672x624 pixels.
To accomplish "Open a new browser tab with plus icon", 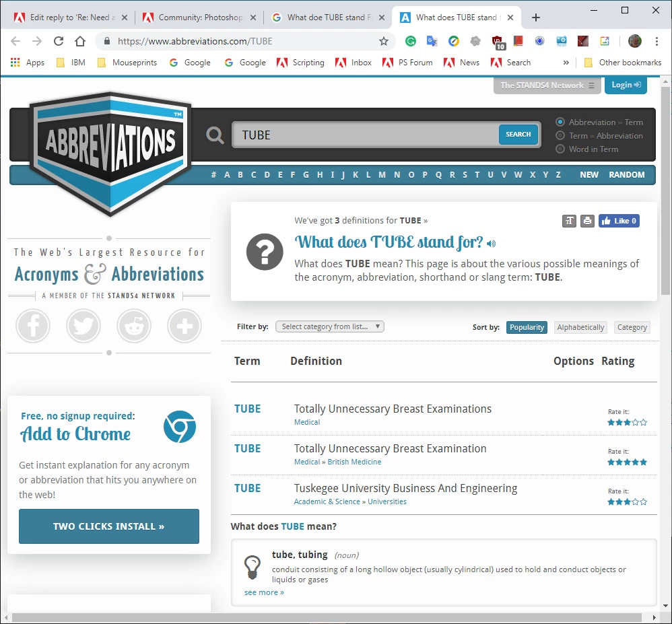I will click(536, 18).
